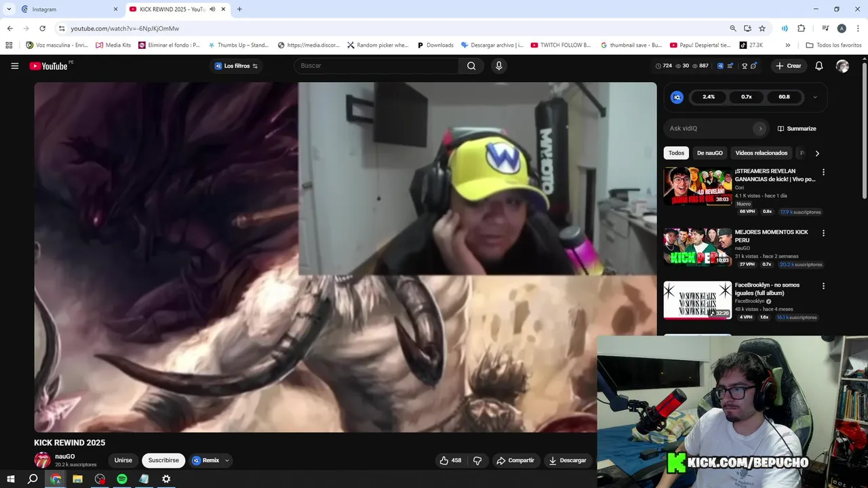
Task: Expand the vidIQ stats panel chevron
Action: pyautogui.click(x=814, y=97)
